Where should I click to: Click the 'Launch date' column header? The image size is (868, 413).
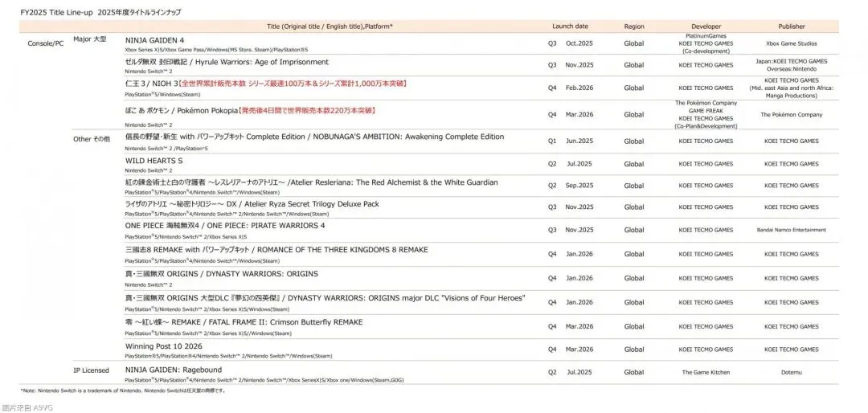click(570, 26)
